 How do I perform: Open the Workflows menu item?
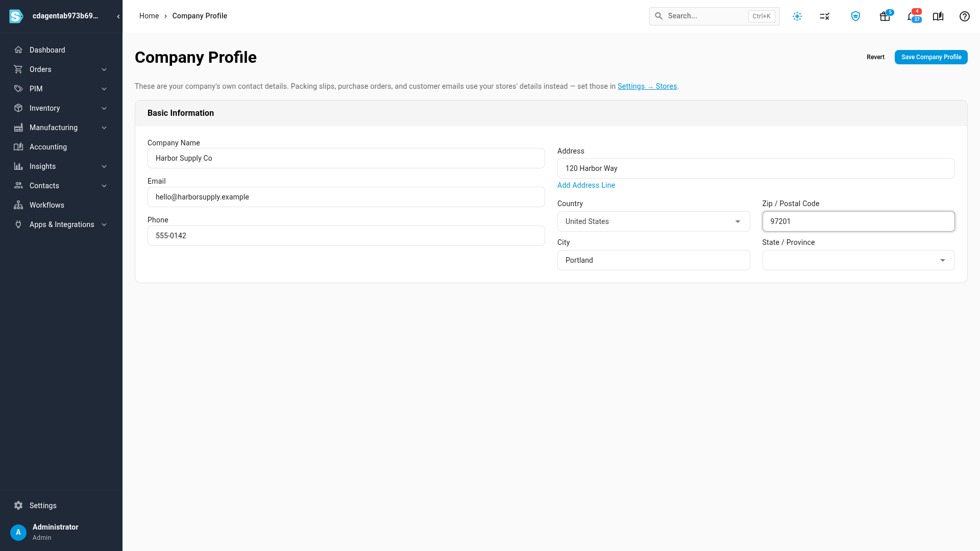(61, 205)
